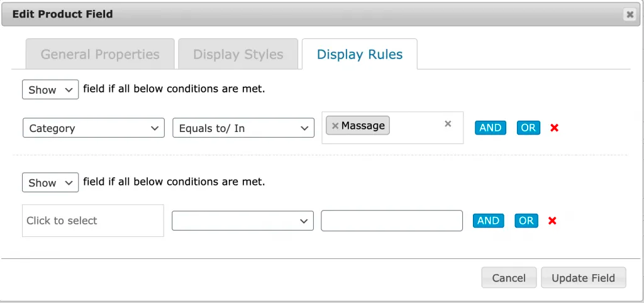Open the empty operator dropdown in second rule
The height and width of the screenshot is (303, 644).
[243, 221]
